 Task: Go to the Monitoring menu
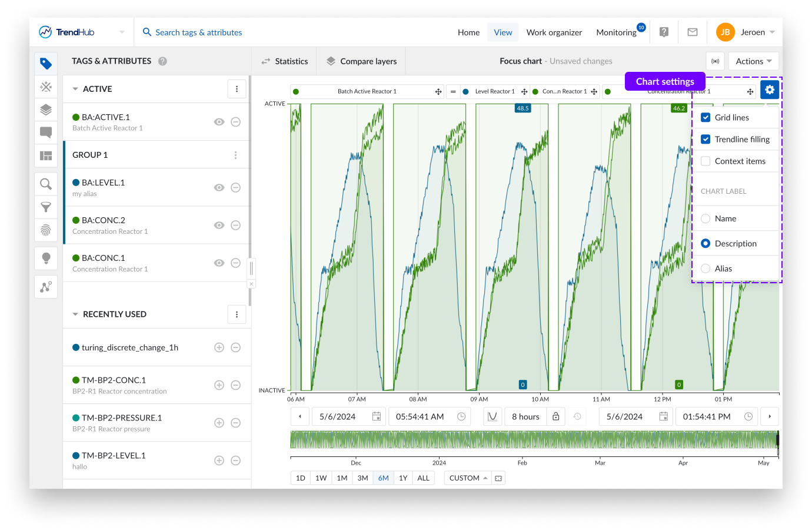point(616,32)
